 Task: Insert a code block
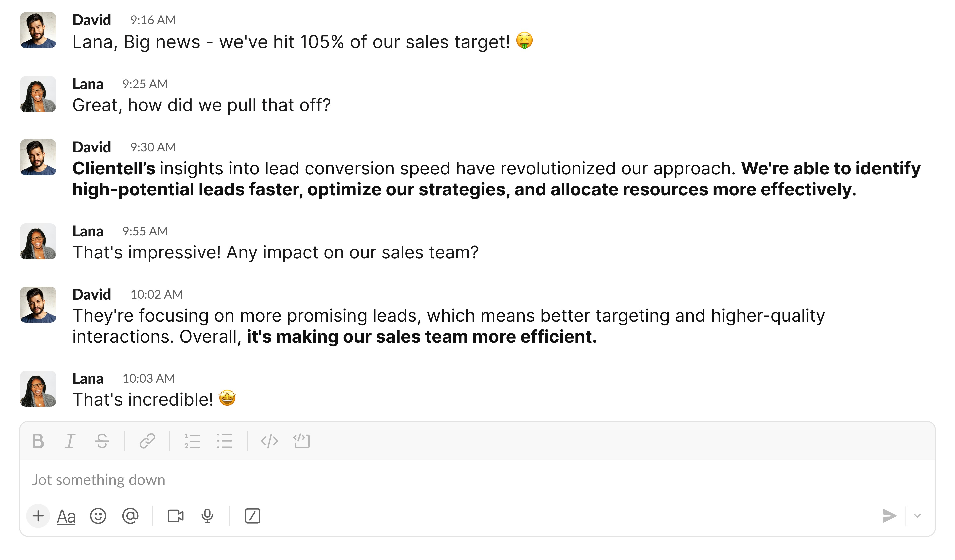tap(302, 441)
